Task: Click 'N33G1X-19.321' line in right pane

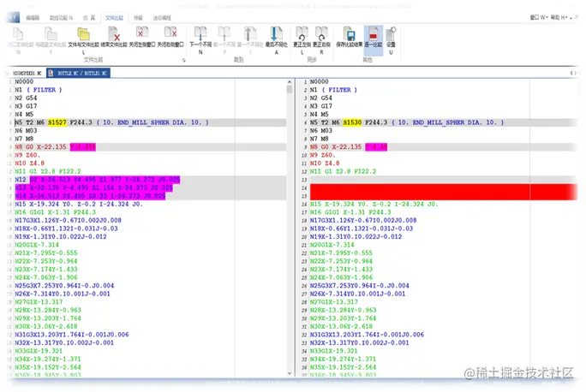Action: coord(334,351)
